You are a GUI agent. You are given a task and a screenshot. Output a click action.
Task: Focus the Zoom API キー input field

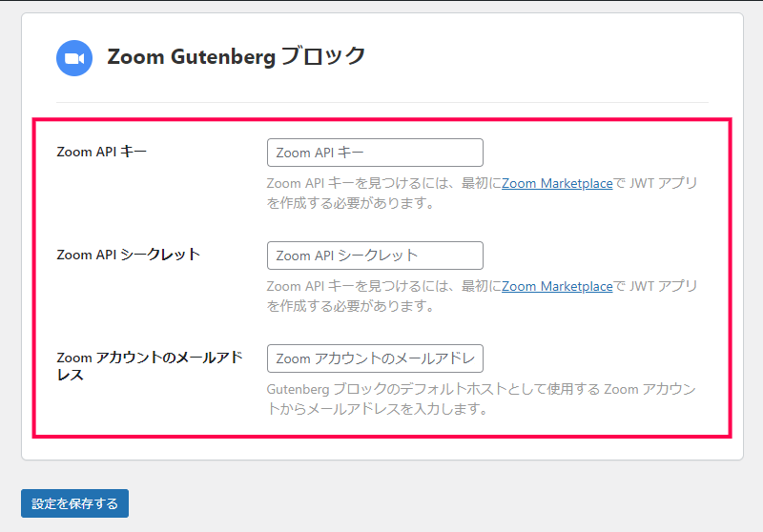375,153
